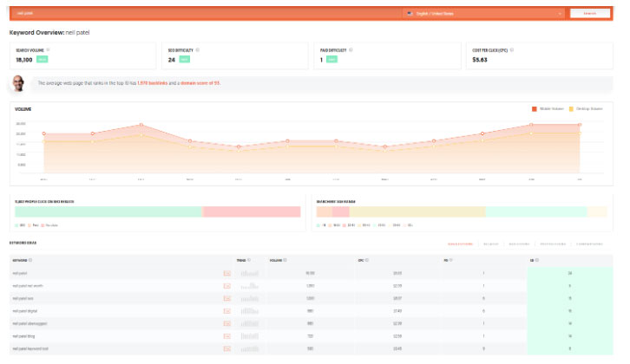
Task: Toggle the Mobile Volume legend item
Action: 548,108
